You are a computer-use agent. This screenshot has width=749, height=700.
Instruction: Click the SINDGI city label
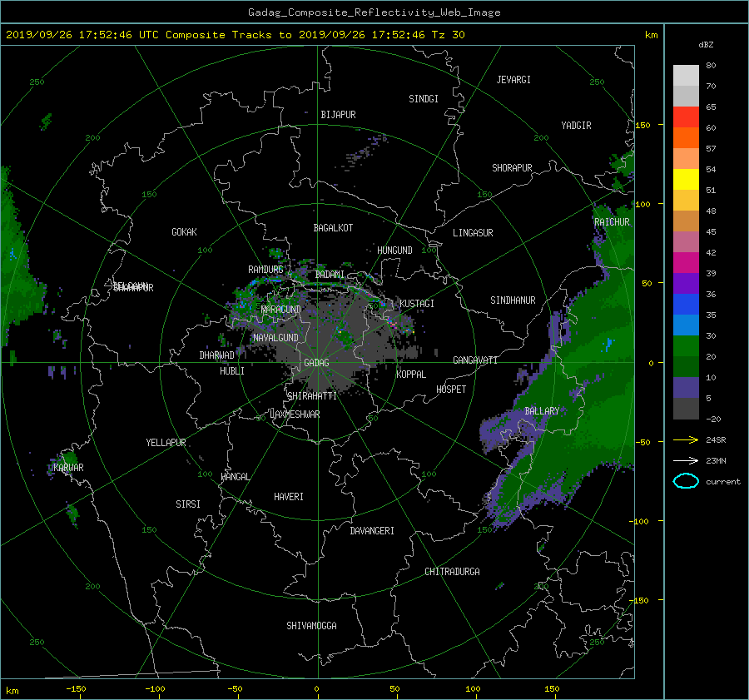(424, 99)
